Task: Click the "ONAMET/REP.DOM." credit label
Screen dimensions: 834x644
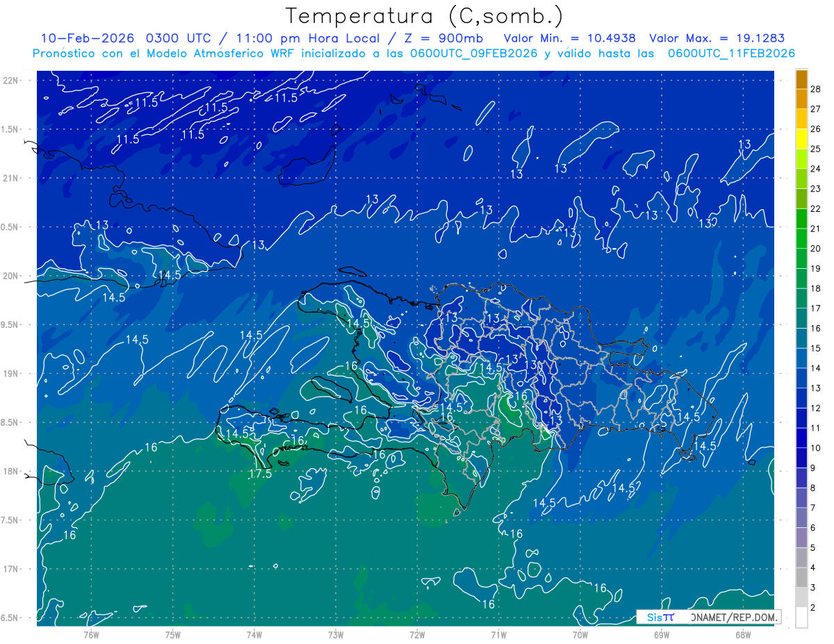Action: coord(735,617)
